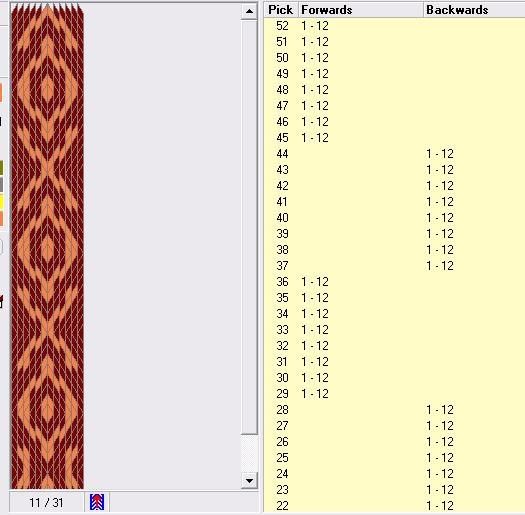
Task: Click the Pick column header
Action: [281, 10]
